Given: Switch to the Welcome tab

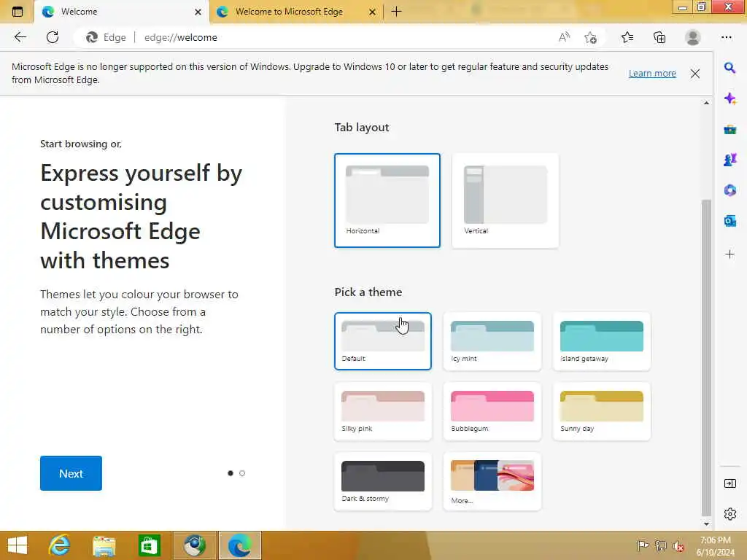Looking at the screenshot, I should coord(115,12).
